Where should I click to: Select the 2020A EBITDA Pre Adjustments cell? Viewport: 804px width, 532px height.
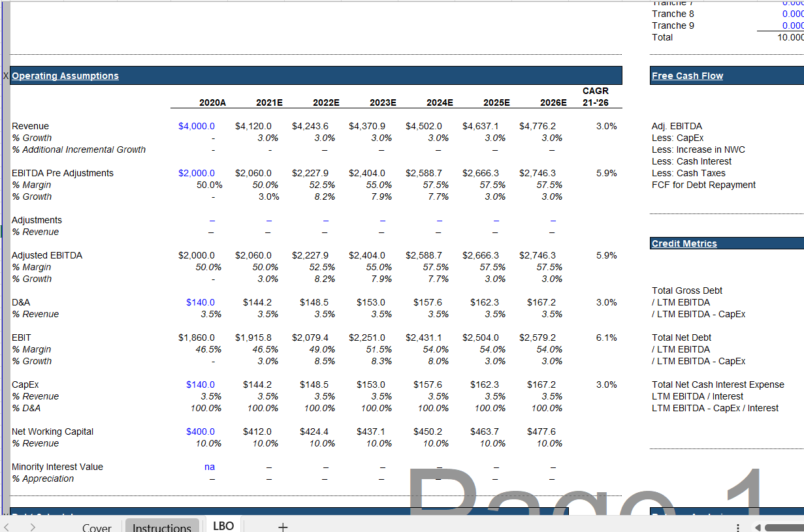(197, 173)
